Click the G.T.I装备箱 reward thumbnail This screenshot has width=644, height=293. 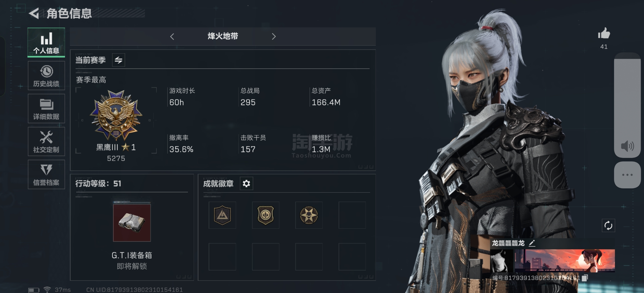132,223
